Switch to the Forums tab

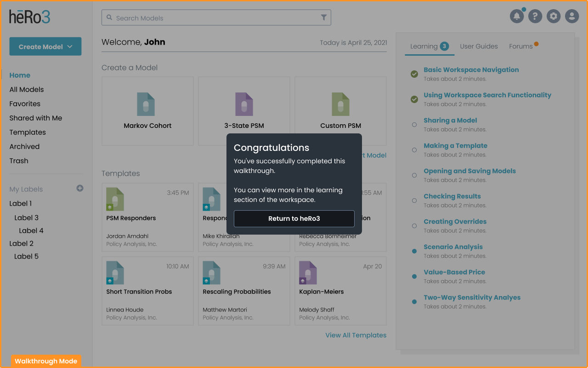tap(521, 46)
